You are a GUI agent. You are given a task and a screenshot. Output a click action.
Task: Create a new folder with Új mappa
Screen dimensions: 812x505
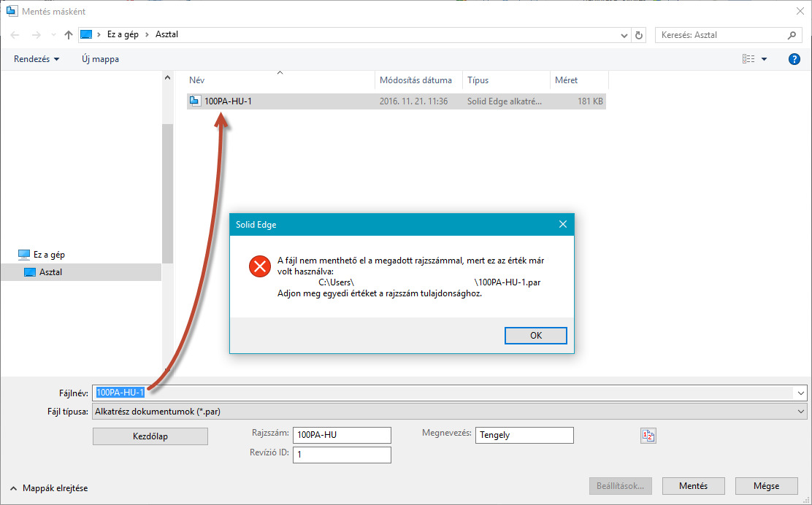(x=101, y=59)
